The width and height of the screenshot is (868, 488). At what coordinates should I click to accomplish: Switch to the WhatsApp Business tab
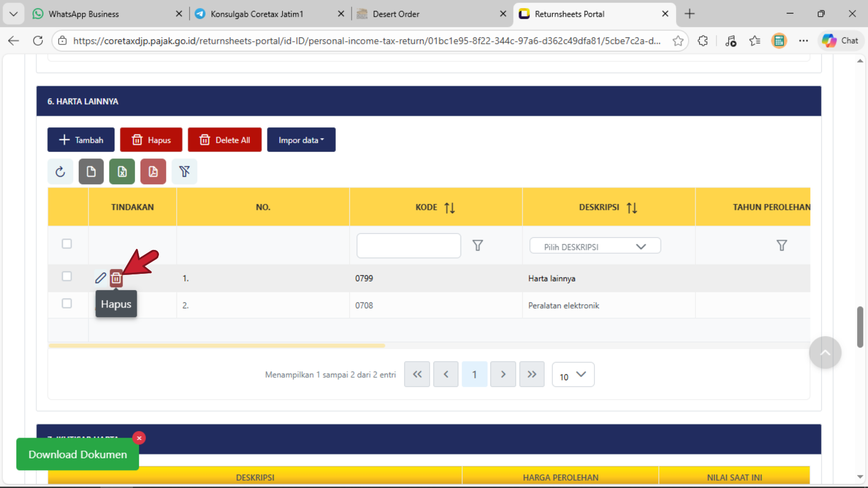pos(84,14)
